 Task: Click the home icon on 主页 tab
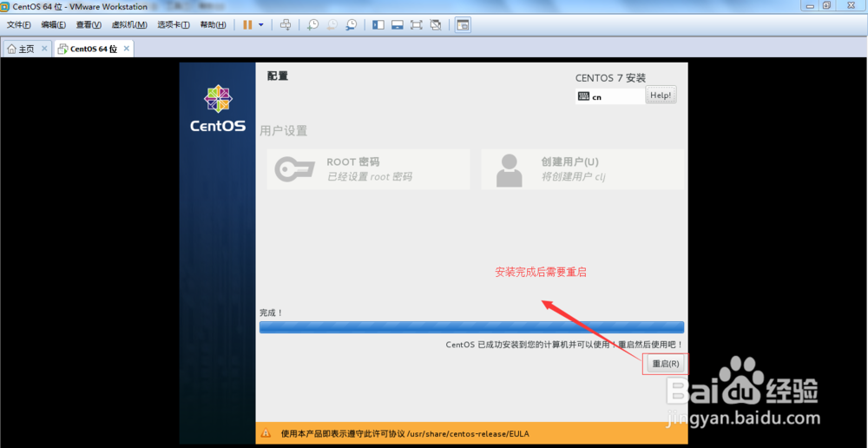point(11,49)
